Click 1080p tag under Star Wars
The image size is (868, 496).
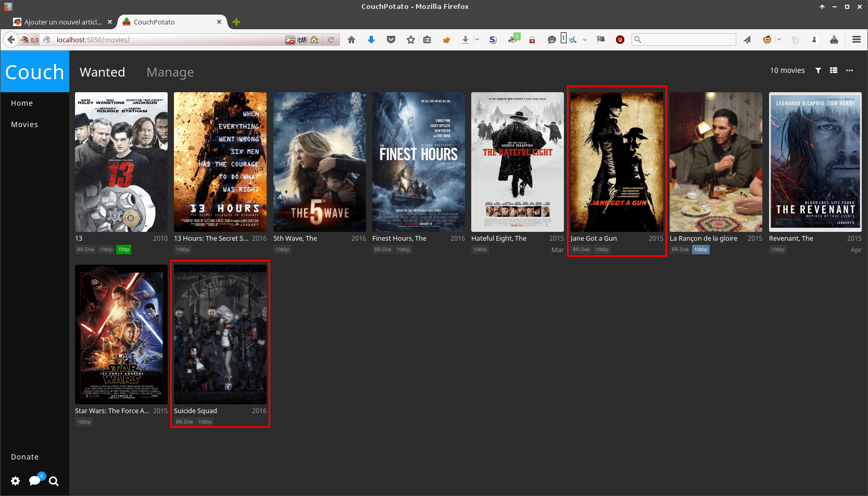click(x=84, y=422)
